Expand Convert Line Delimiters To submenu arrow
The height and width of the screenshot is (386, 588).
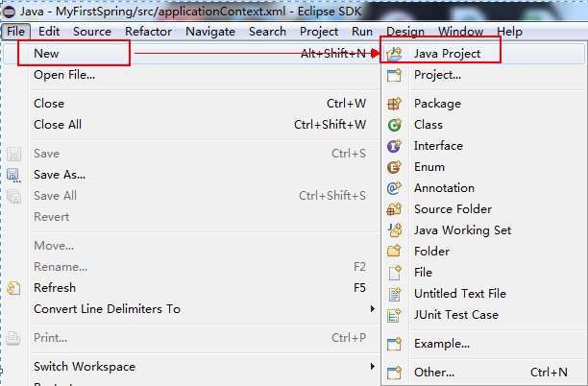[372, 309]
